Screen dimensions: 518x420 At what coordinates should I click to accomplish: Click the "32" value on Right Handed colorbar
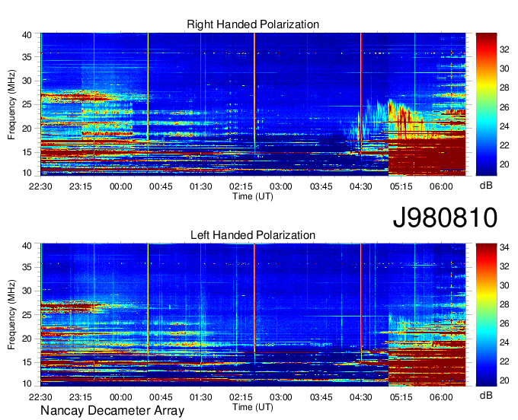pos(504,49)
